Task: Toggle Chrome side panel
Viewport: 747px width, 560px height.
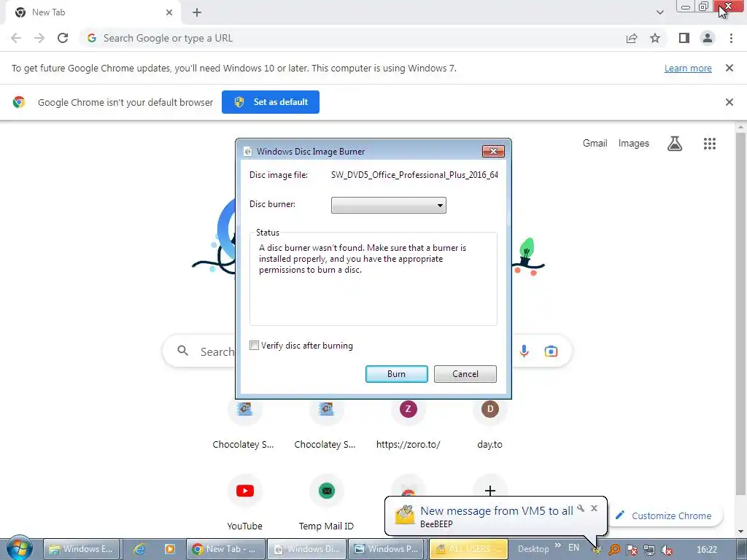Action: click(684, 38)
